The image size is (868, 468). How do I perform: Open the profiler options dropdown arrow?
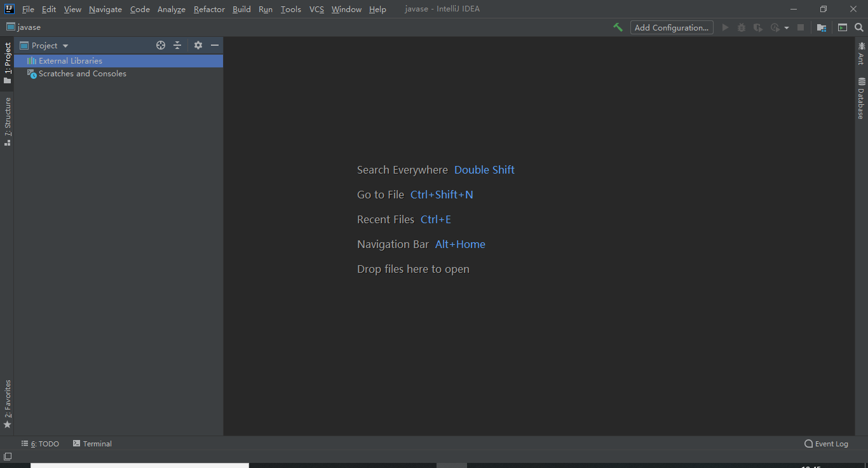(x=787, y=28)
